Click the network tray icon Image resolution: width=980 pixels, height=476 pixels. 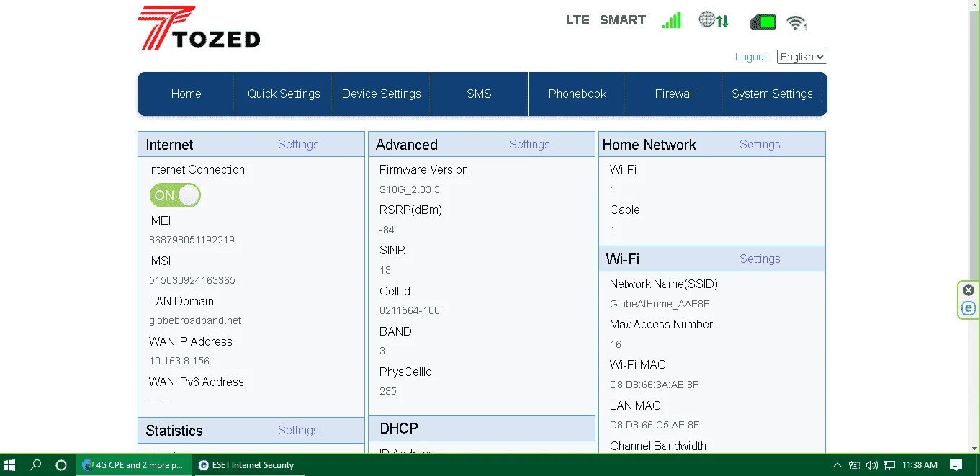coord(889,465)
